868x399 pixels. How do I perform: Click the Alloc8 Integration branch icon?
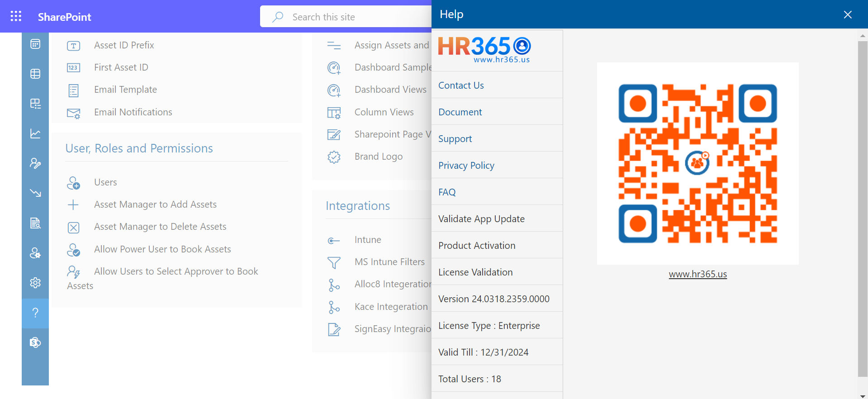click(334, 285)
